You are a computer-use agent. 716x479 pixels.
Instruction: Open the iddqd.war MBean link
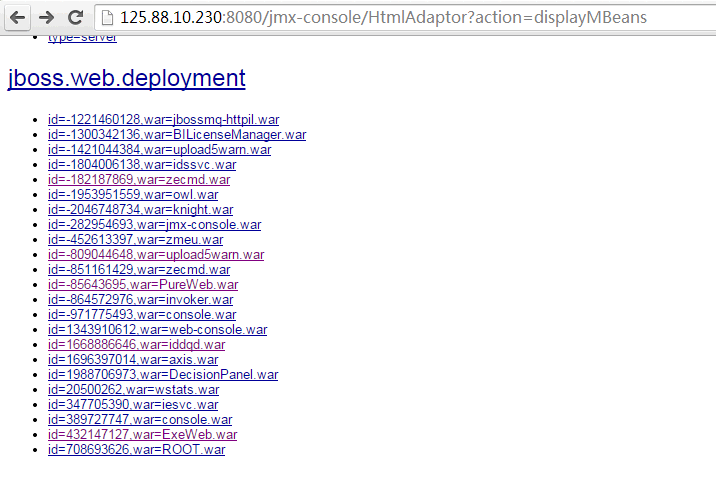click(137, 345)
